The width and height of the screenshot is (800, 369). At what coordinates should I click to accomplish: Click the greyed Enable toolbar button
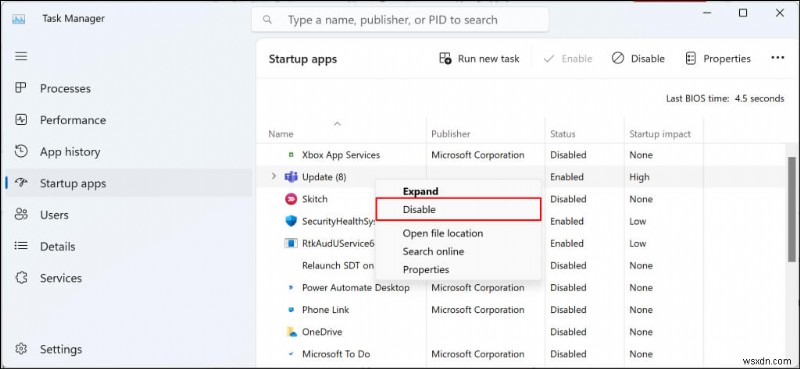[568, 59]
